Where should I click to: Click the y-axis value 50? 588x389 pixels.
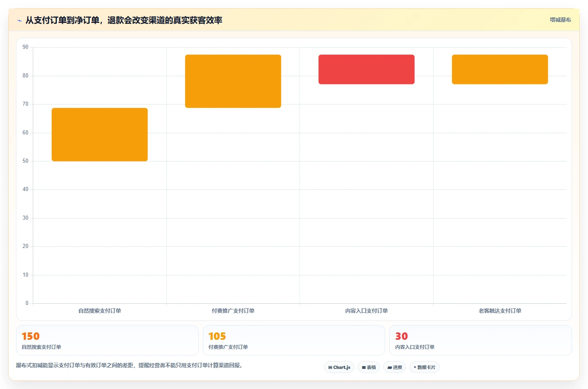point(25,161)
